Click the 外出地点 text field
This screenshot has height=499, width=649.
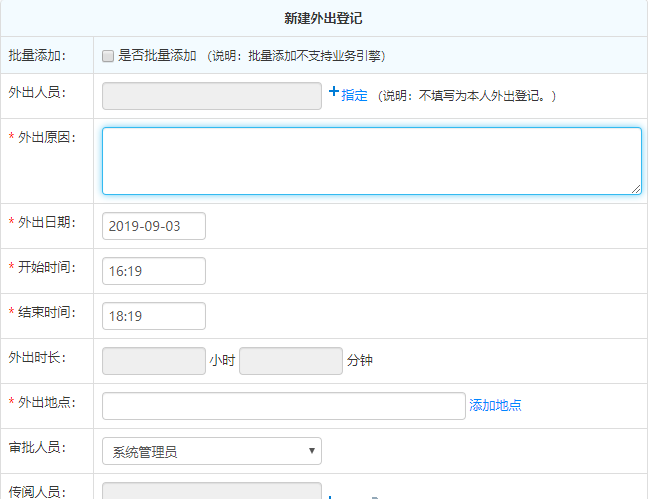pos(283,406)
